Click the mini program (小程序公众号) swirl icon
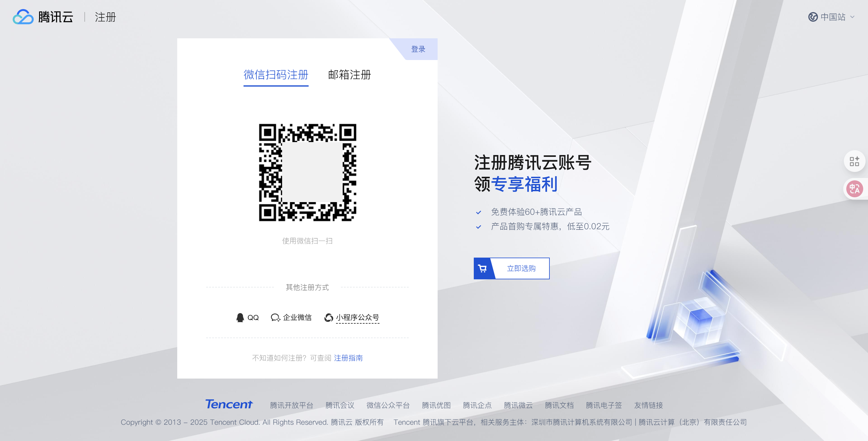Screen dimensions: 868x441 [329, 318]
